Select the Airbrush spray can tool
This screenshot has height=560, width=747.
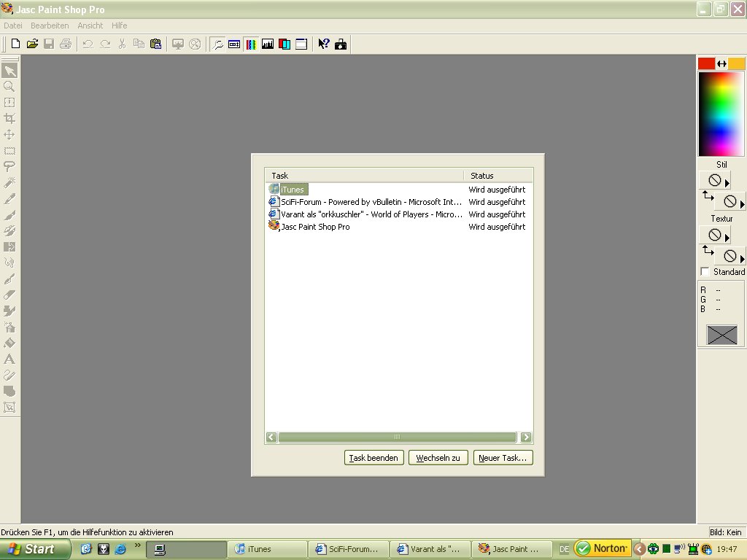9,327
